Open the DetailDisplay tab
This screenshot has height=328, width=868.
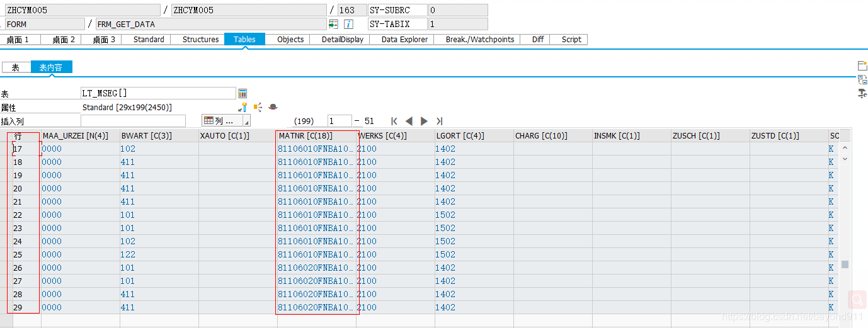click(343, 39)
